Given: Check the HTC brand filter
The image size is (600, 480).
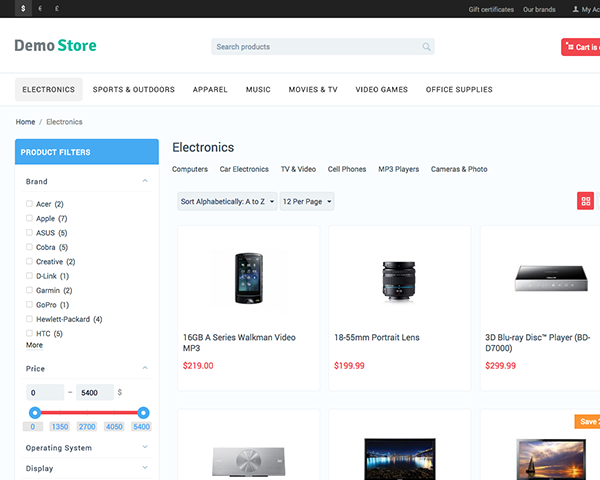Looking at the screenshot, I should [x=29, y=333].
